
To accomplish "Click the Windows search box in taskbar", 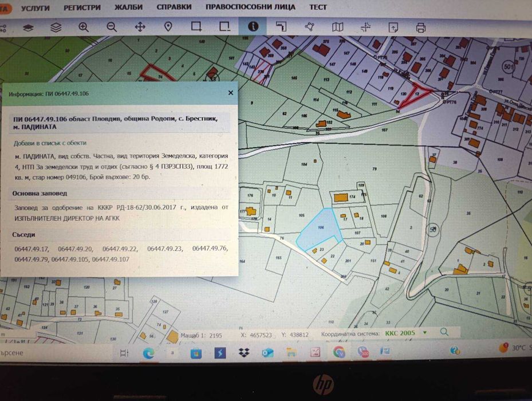I will pyautogui.click(x=56, y=353).
